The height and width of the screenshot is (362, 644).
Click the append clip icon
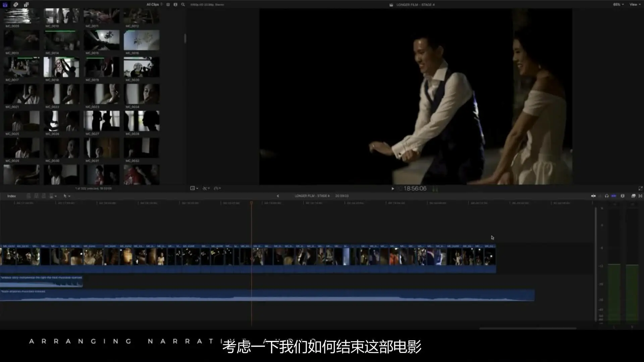pyautogui.click(x=44, y=196)
